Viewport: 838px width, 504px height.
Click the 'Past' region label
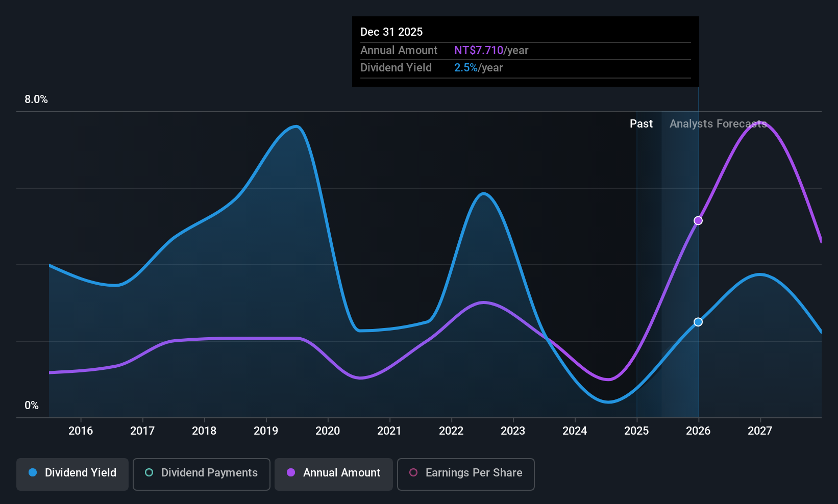tap(641, 123)
